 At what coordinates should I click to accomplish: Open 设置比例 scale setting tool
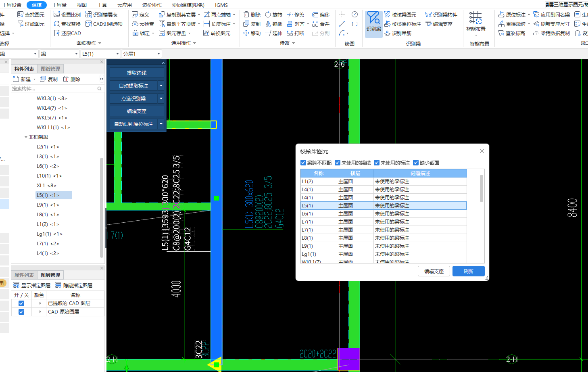click(x=67, y=15)
